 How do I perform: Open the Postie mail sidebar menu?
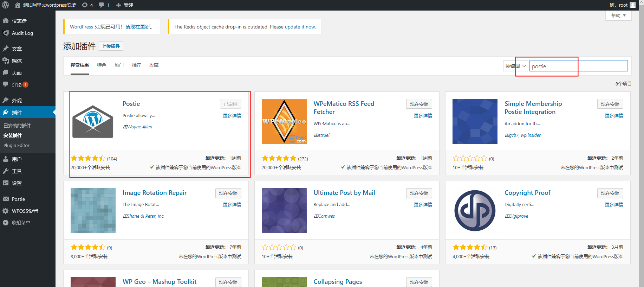(x=18, y=199)
